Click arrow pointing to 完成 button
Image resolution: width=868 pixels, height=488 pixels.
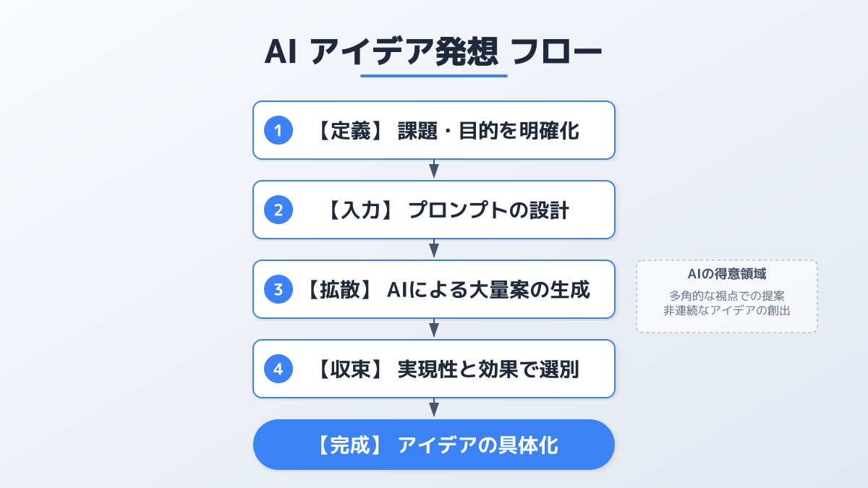point(434,408)
